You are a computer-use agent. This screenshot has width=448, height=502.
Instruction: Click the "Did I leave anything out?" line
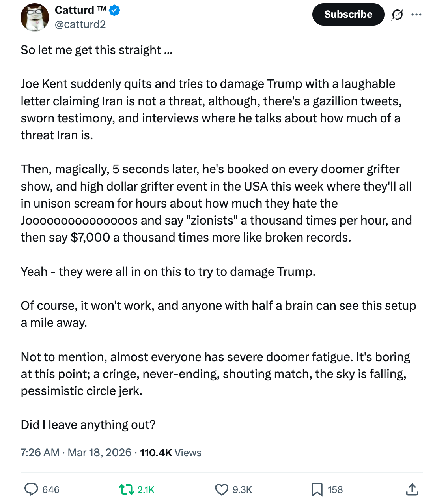pyautogui.click(x=88, y=425)
